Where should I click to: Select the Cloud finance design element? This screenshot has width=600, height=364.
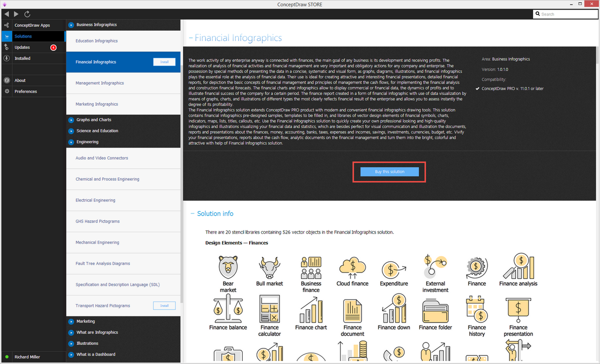352,270
